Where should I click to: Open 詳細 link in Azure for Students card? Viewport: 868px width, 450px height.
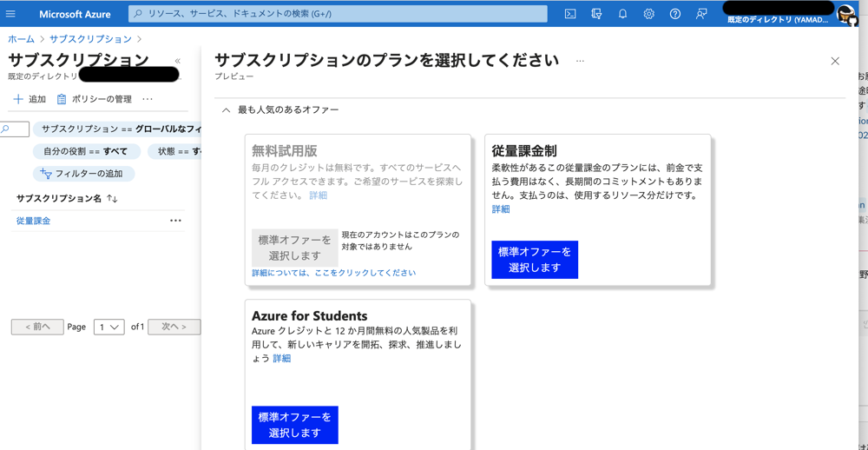[282, 358]
